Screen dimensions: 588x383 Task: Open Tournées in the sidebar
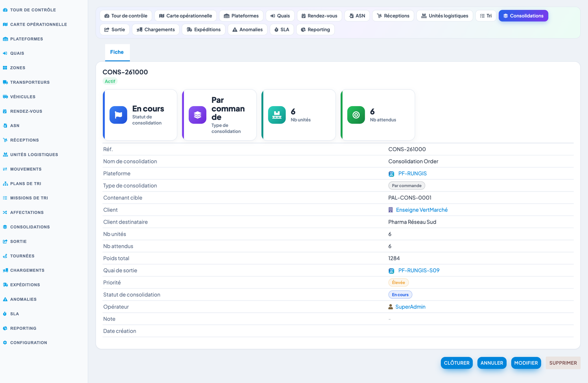click(18, 256)
